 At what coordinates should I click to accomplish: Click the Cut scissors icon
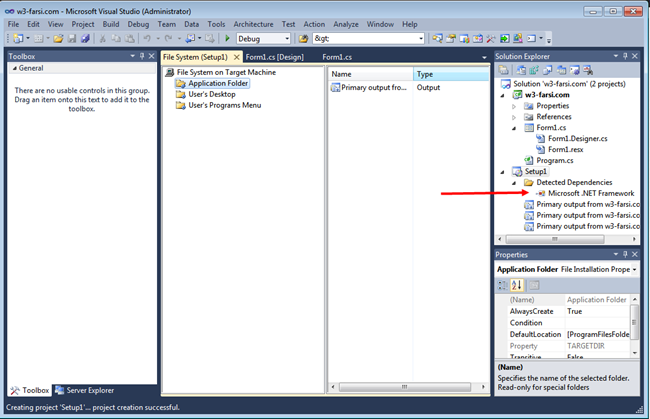click(102, 39)
